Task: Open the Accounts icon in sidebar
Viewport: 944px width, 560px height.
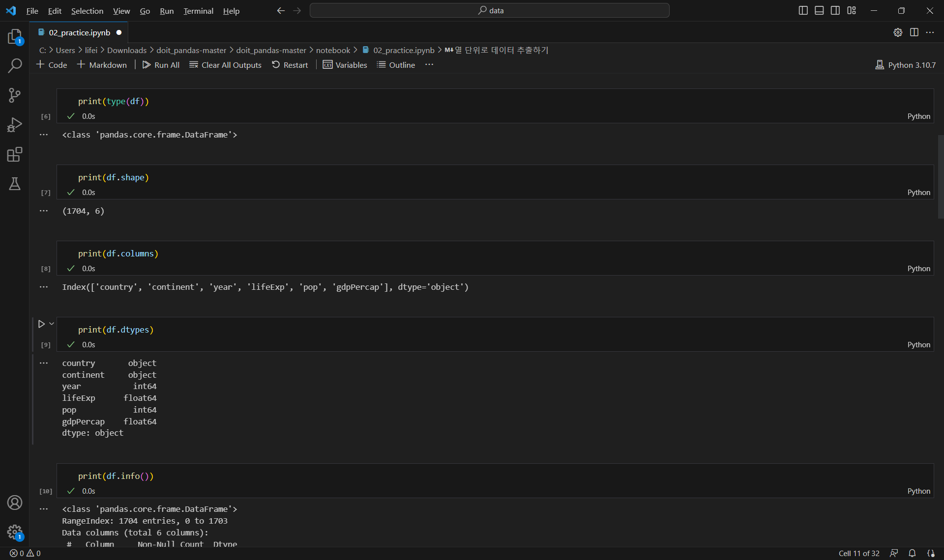Action: click(x=15, y=503)
